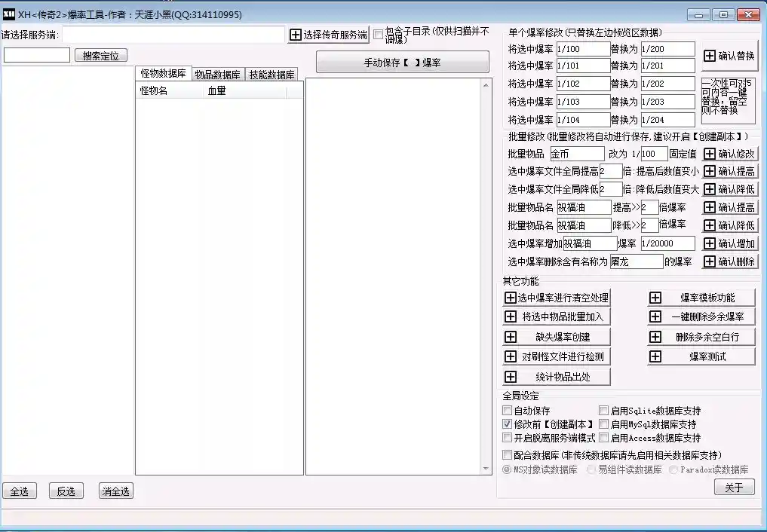This screenshot has height=532, width=767.
Task: Select 易组件读数据库 radio option
Action: click(591, 469)
